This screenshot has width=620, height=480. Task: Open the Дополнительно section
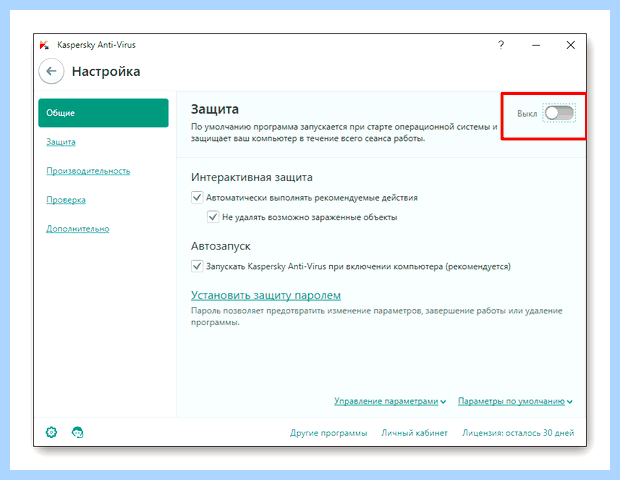pyautogui.click(x=78, y=229)
